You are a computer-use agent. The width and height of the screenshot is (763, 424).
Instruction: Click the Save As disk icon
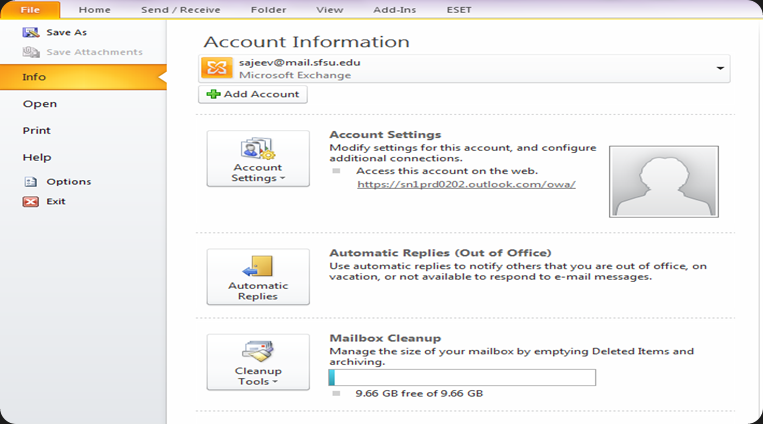coord(30,32)
